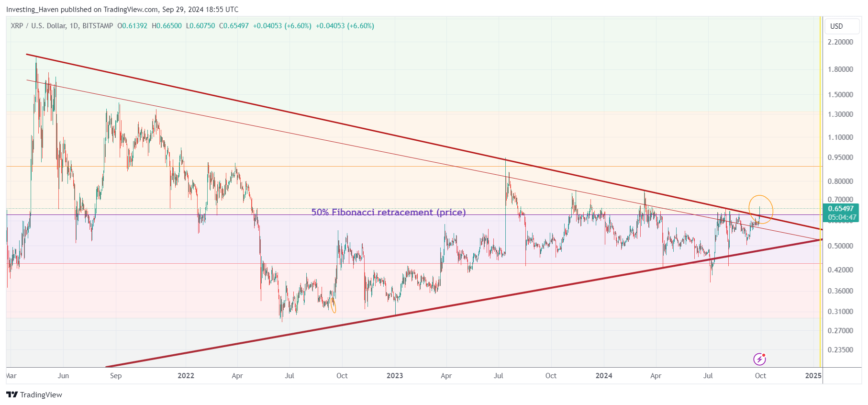Viewport: 868px width, 405px height.
Task: Click the 0.50000 price axis label
Action: (840, 246)
